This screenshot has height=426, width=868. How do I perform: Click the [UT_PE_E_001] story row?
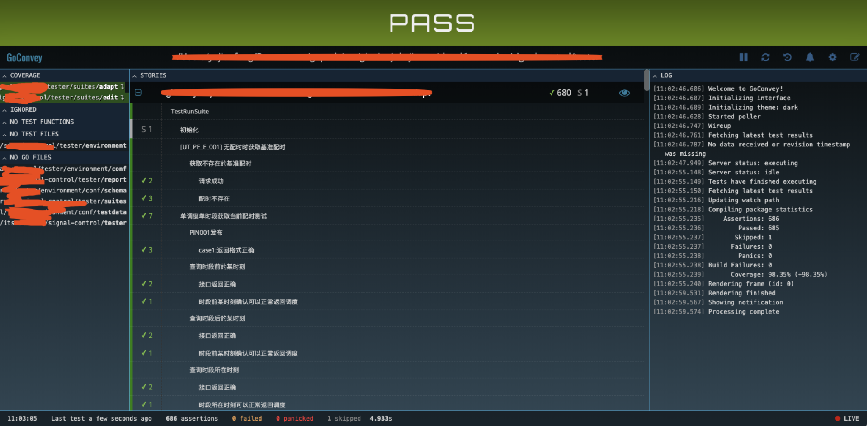click(388, 147)
